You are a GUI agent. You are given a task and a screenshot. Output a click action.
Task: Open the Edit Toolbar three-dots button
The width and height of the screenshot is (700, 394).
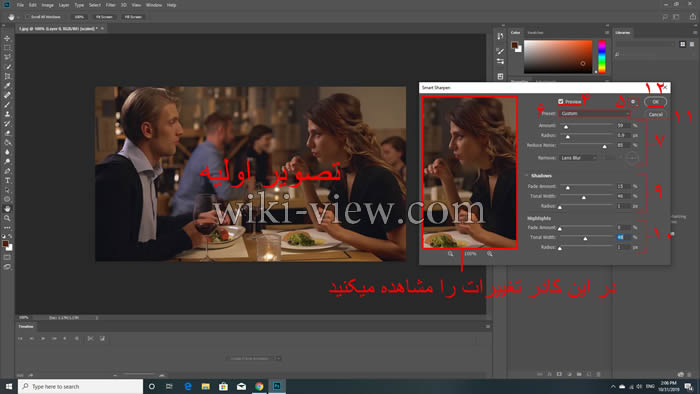[x=7, y=228]
